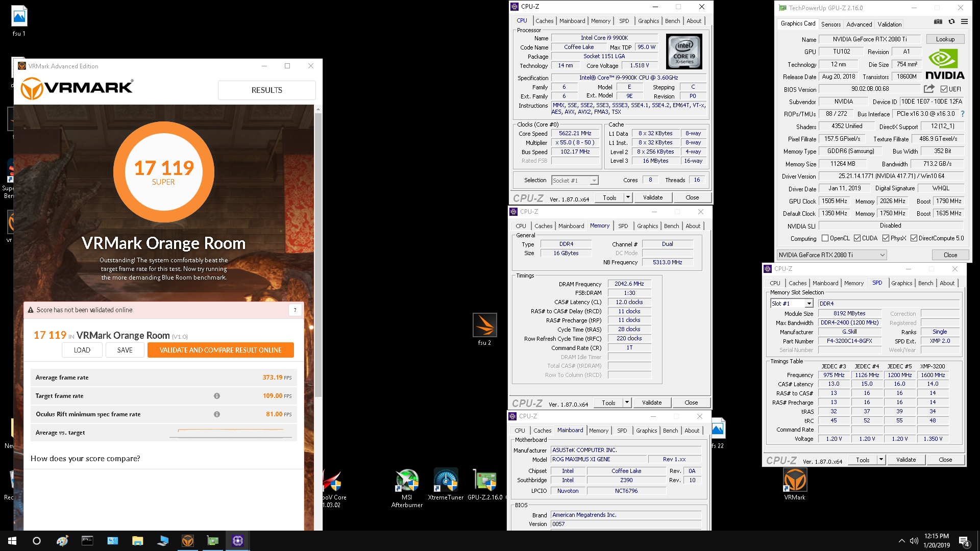Image resolution: width=980 pixels, height=551 pixels.
Task: Click the DRAM Frequency 2042.6 MHz value
Action: pyautogui.click(x=629, y=284)
